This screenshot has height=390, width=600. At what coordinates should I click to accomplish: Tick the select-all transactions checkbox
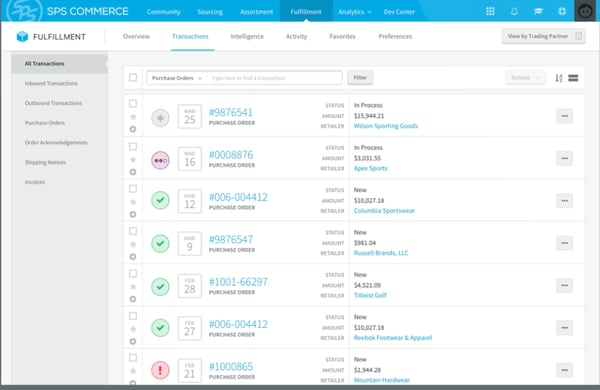coord(133,78)
